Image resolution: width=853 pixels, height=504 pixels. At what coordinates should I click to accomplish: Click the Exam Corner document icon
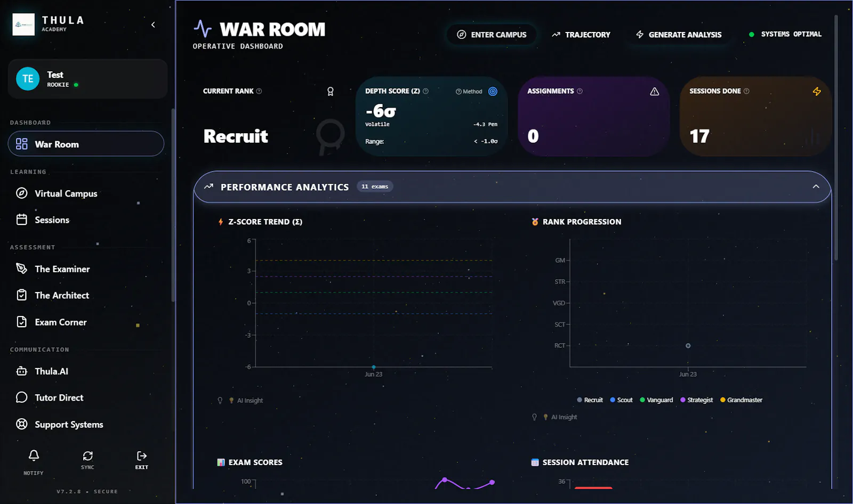tap(22, 322)
